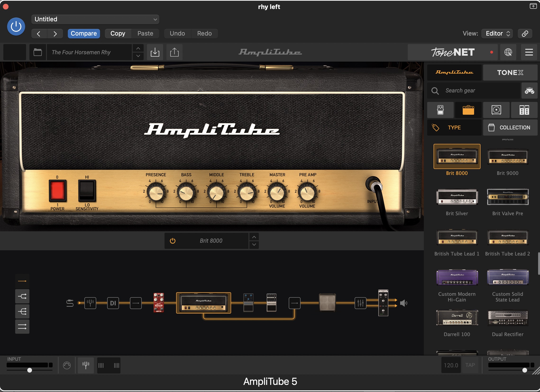
Task: Open the Untitled preset dropdown
Action: pos(95,19)
